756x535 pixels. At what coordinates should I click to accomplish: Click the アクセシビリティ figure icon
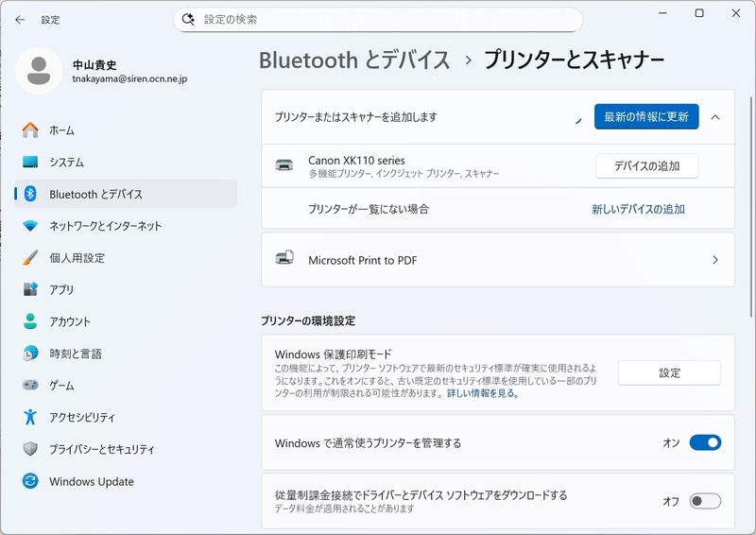(x=30, y=417)
